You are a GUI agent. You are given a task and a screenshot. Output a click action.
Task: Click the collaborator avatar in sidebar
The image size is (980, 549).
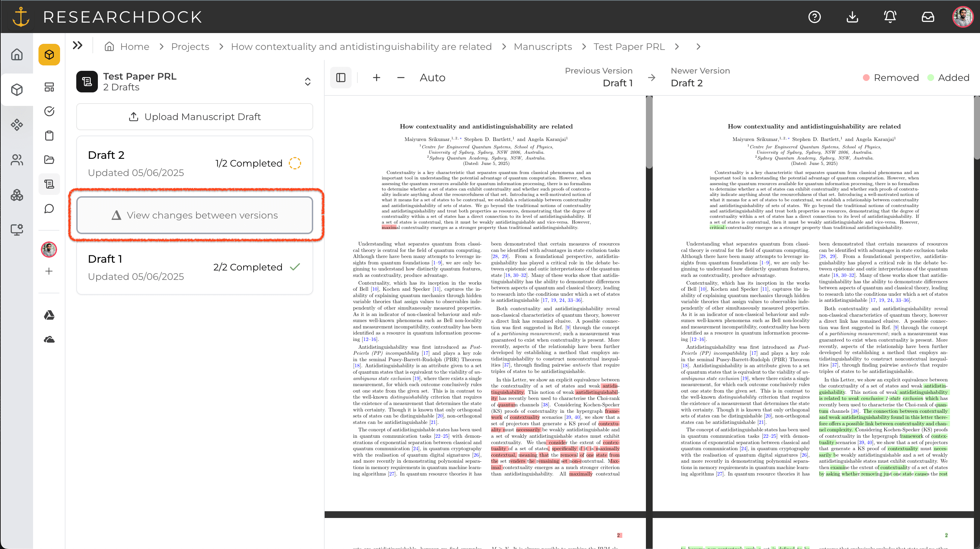pyautogui.click(x=49, y=250)
